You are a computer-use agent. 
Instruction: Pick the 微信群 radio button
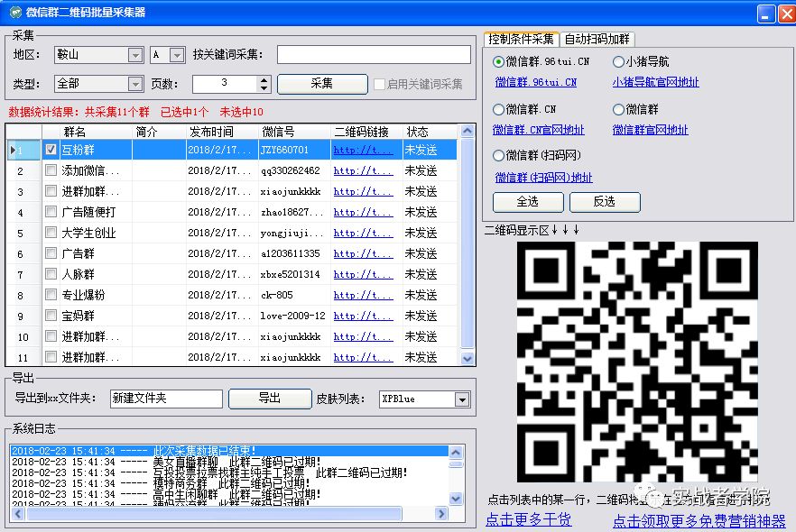tap(618, 109)
